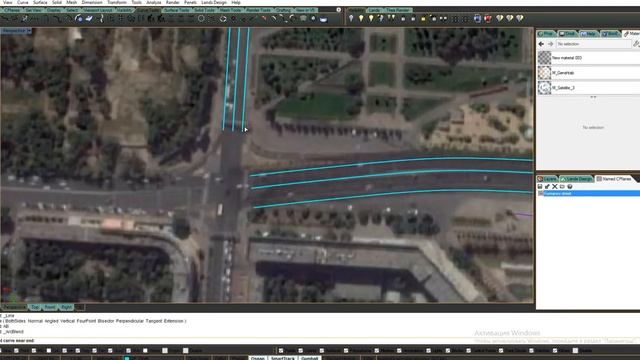Toggle the Control Points selection filter checkbox
Viewport: 640px width, 360px height.
[x=469, y=350]
